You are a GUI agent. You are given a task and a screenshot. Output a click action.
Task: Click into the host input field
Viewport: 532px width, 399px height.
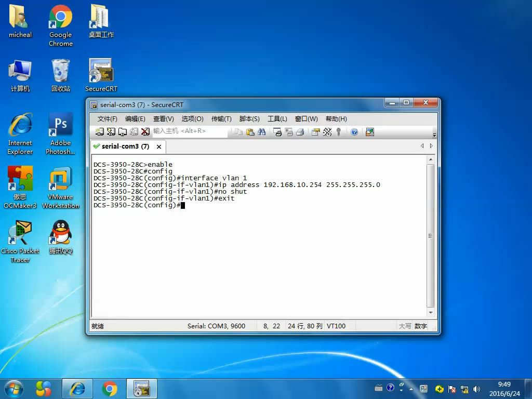[190, 131]
